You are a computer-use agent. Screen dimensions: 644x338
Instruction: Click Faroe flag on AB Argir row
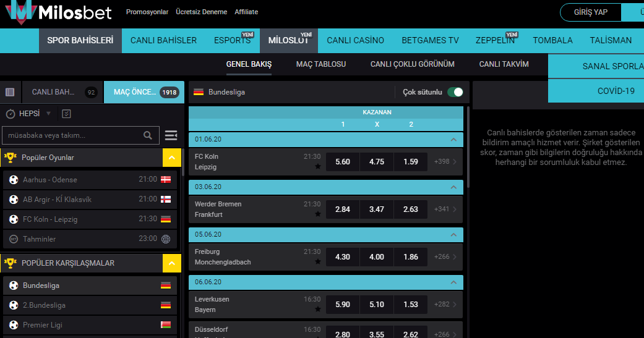pyautogui.click(x=166, y=199)
